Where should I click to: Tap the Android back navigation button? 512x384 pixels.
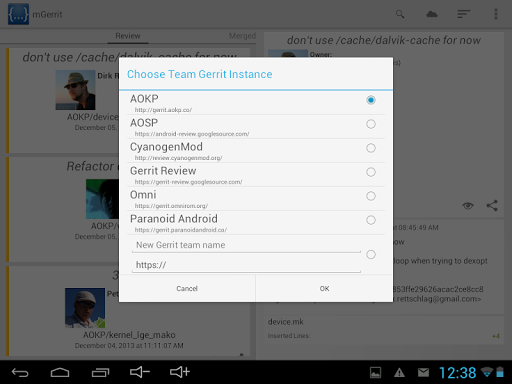pos(20,372)
